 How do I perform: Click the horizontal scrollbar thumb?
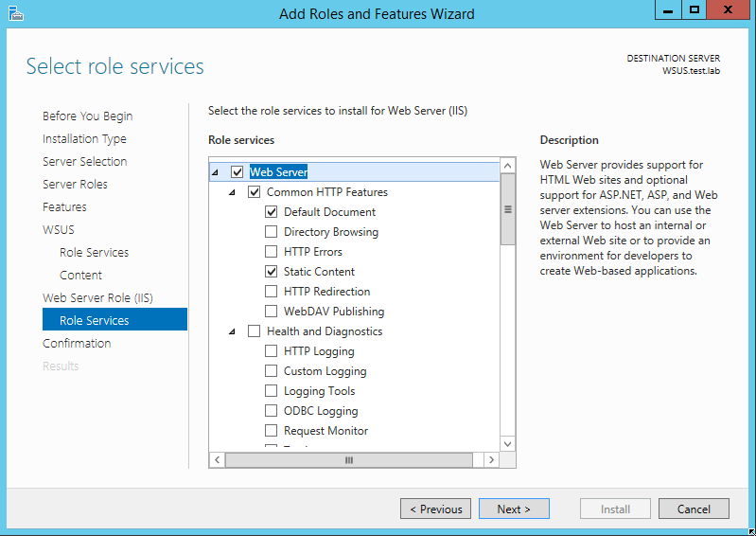349,460
